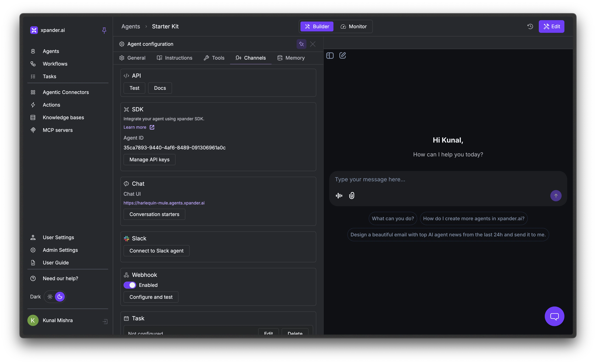Viewport: 596px width, 364px height.
Task: Switch to Monitor view
Action: pos(354,26)
